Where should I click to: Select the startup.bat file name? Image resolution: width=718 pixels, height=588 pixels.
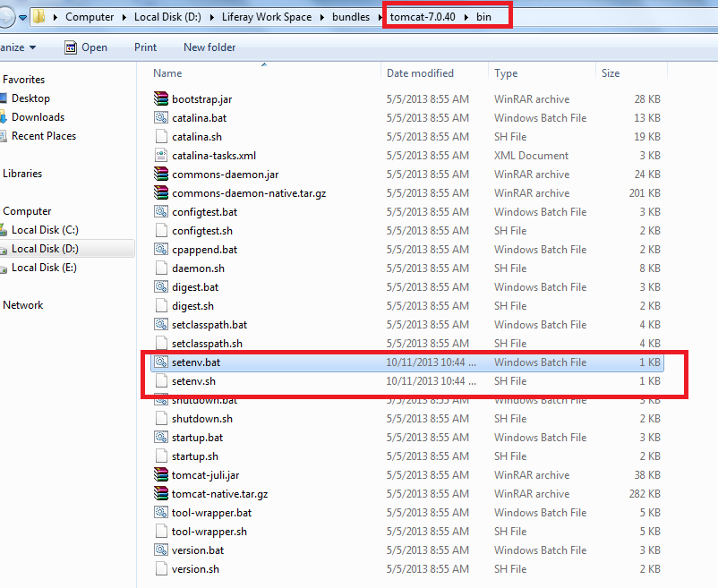(x=197, y=438)
